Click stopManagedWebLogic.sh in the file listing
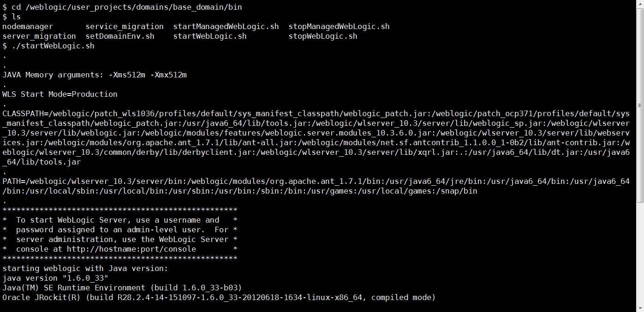Viewport: 644px width, 312px height. (x=339, y=27)
